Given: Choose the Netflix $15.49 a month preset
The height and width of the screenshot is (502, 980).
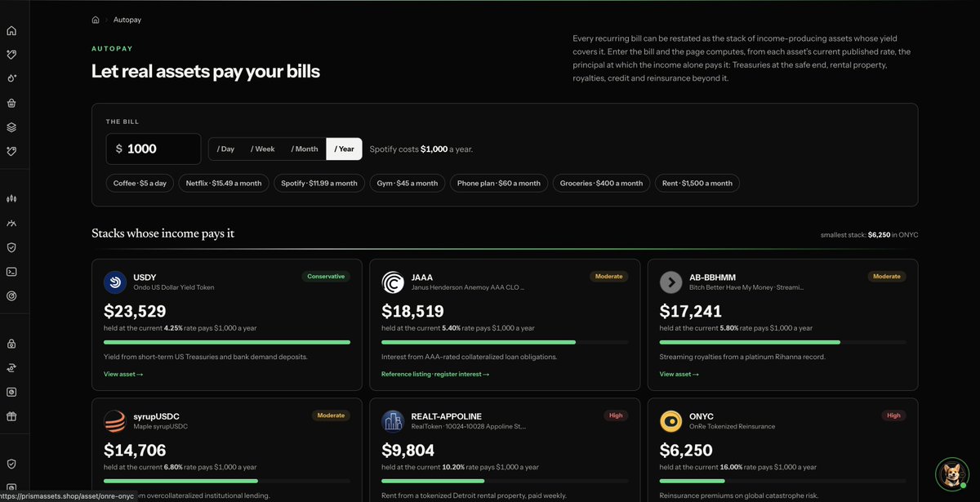Looking at the screenshot, I should (224, 183).
